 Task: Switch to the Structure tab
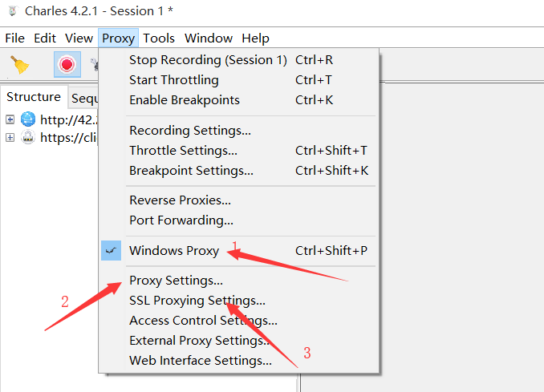coord(34,97)
